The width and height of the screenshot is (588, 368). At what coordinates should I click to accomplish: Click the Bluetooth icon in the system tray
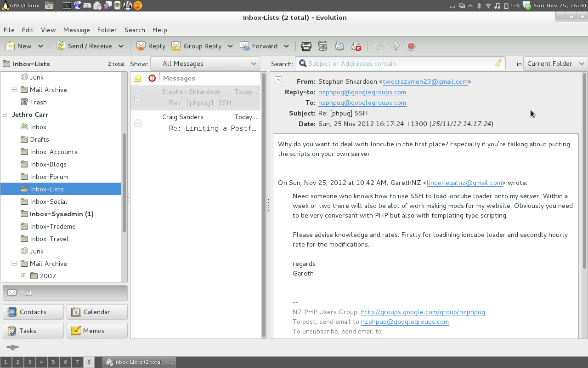pyautogui.click(x=479, y=6)
